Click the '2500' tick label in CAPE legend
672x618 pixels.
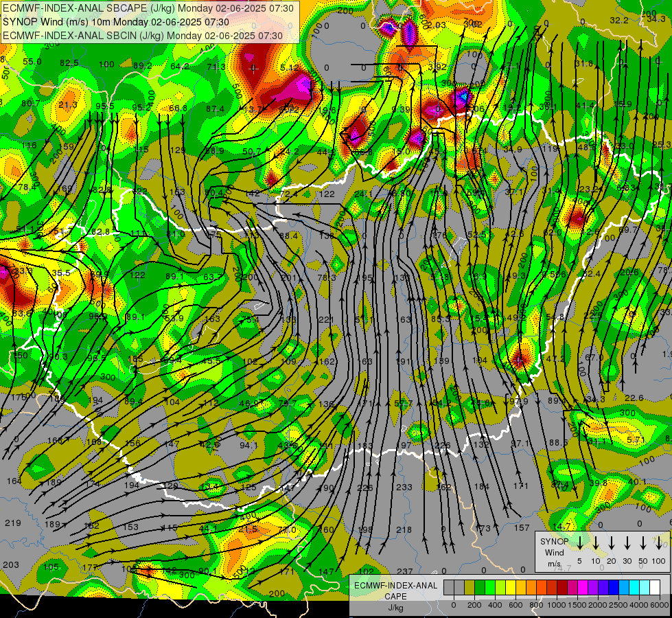coord(618,605)
